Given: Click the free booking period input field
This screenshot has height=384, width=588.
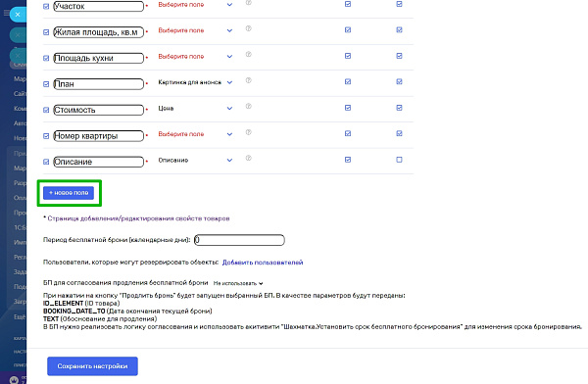Looking at the screenshot, I should click(x=239, y=240).
